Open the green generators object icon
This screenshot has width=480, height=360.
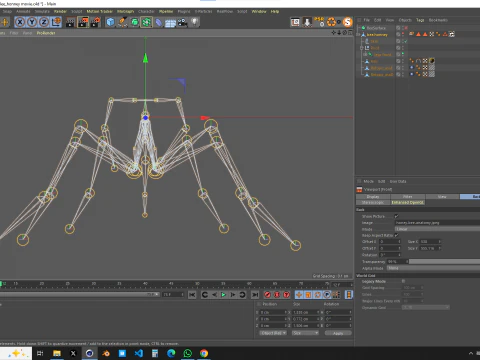point(134,22)
